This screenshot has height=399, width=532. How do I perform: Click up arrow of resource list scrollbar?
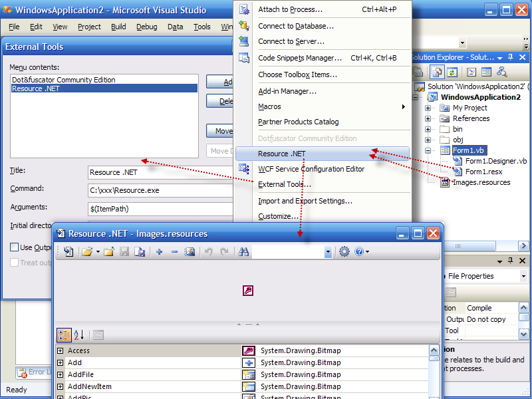434,350
